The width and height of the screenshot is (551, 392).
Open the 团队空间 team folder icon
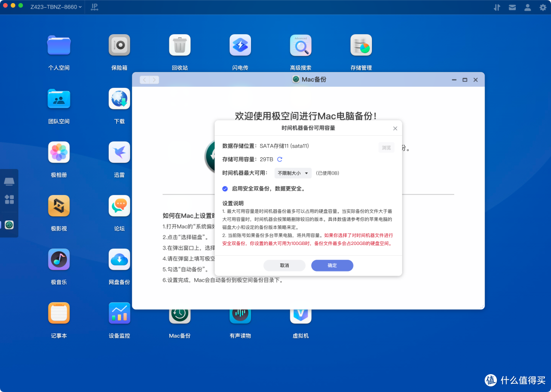click(x=59, y=99)
